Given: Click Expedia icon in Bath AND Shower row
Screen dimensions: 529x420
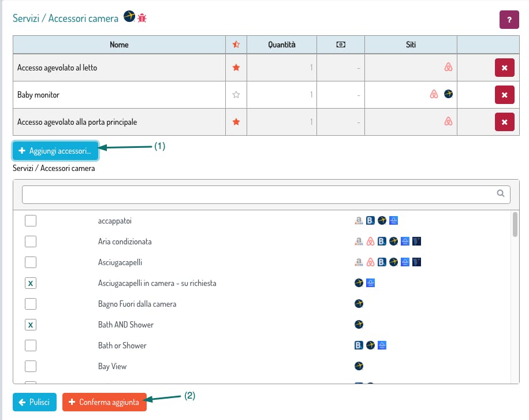Looking at the screenshot, I should tap(359, 325).
